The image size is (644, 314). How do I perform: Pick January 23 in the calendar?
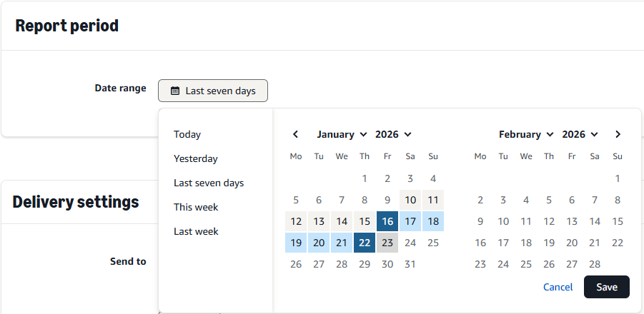click(387, 243)
